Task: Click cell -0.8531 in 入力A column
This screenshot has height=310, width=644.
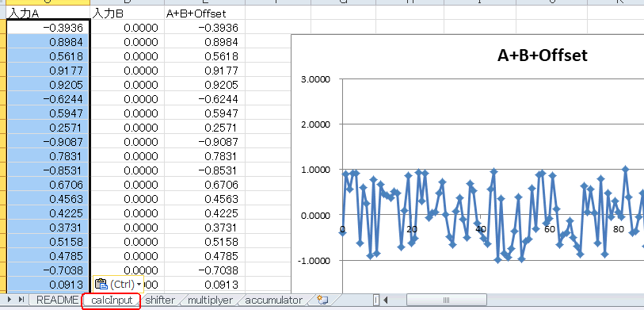Action: [48, 170]
